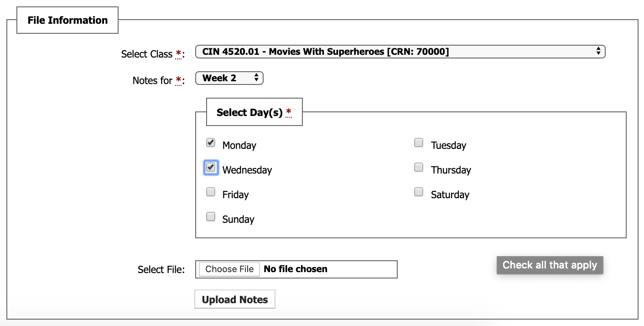The image size is (644, 326).
Task: Click the asterisk next to Select Day(s)
Action: coord(289,112)
